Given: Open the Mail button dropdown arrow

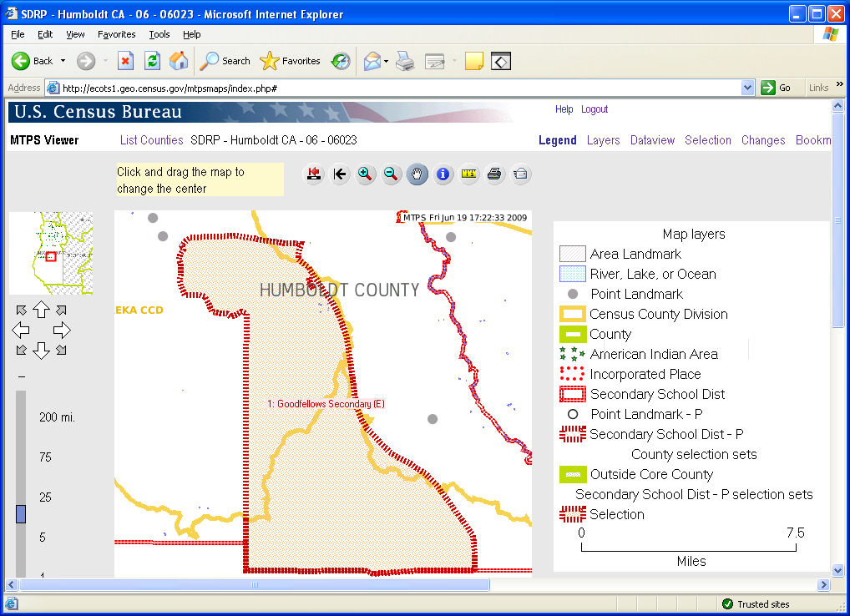Looking at the screenshot, I should 386,61.
